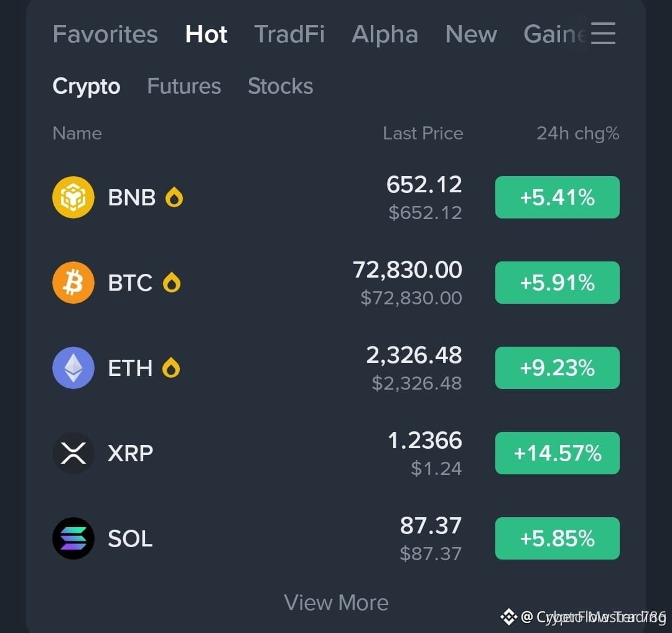Image resolution: width=672 pixels, height=633 pixels.
Task: Click the ETH +9.23% change badge
Action: tap(557, 368)
